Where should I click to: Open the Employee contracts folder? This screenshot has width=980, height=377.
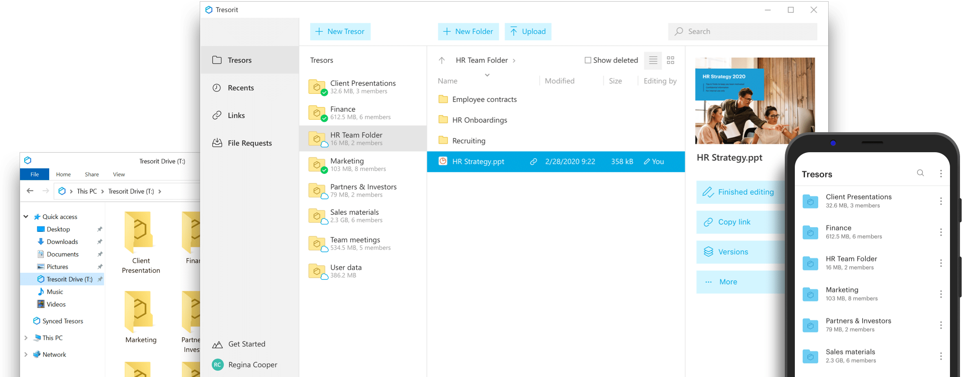click(x=556, y=99)
